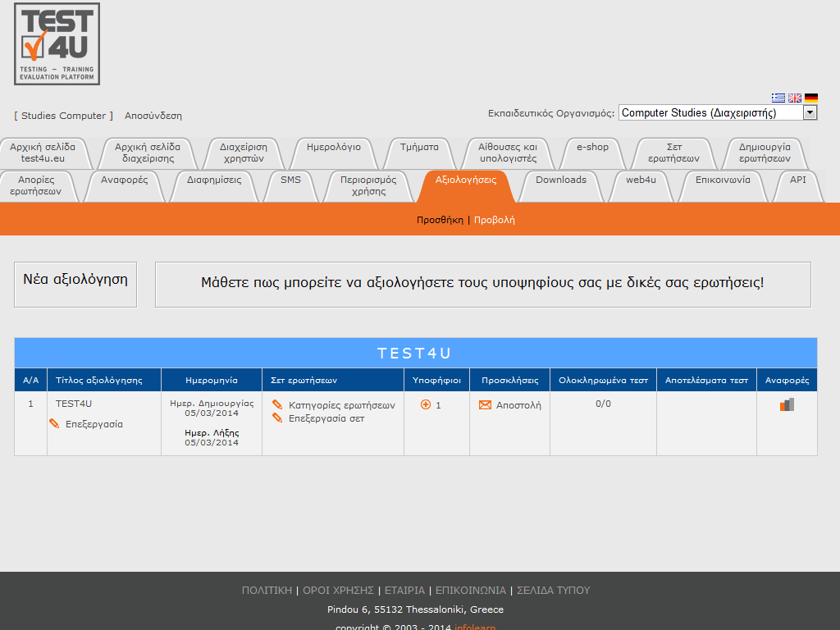Image resolution: width=840 pixels, height=630 pixels.
Task: Click the ΕΠΙΚΟΙΝΩΝΙΑ footer link
Action: (x=470, y=591)
